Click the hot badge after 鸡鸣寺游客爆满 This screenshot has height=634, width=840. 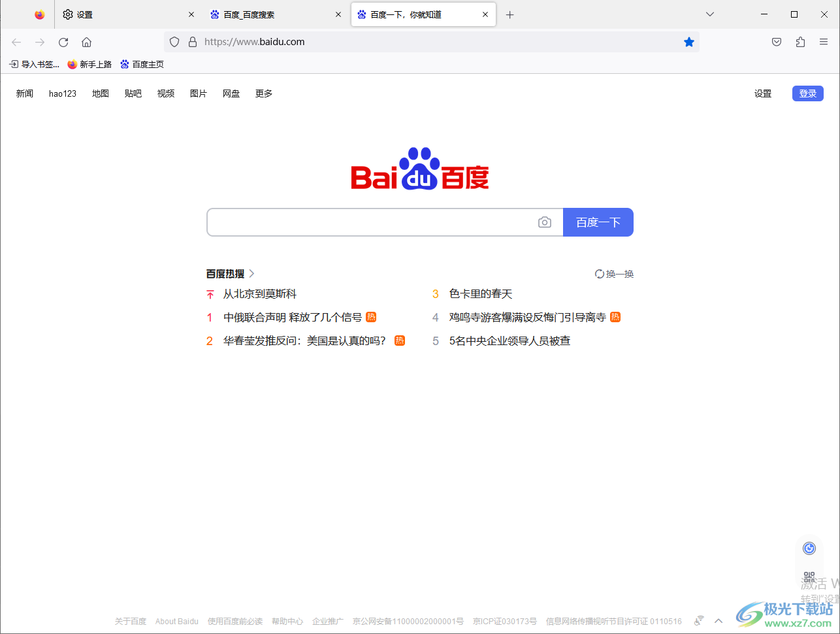point(615,317)
